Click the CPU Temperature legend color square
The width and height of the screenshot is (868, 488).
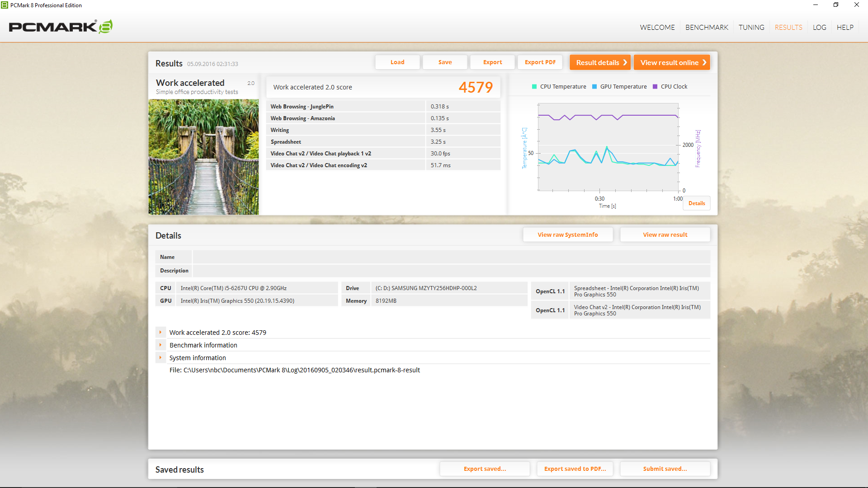coord(534,87)
